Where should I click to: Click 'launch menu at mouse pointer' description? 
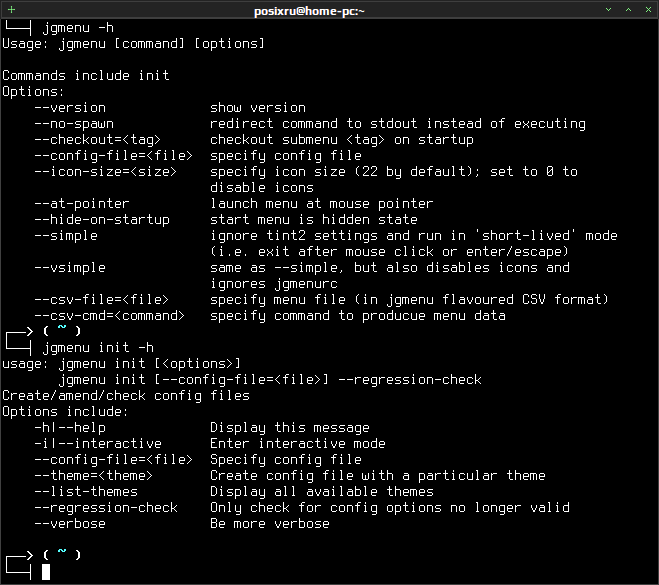point(322,204)
